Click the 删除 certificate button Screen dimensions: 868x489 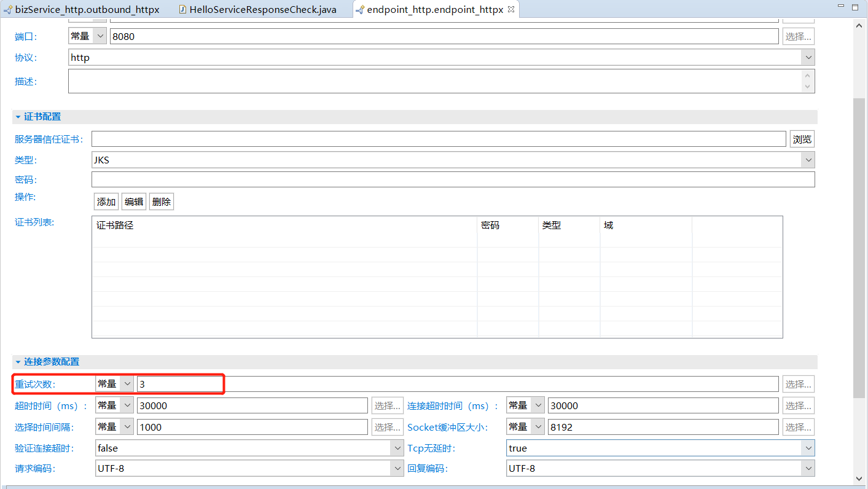162,201
